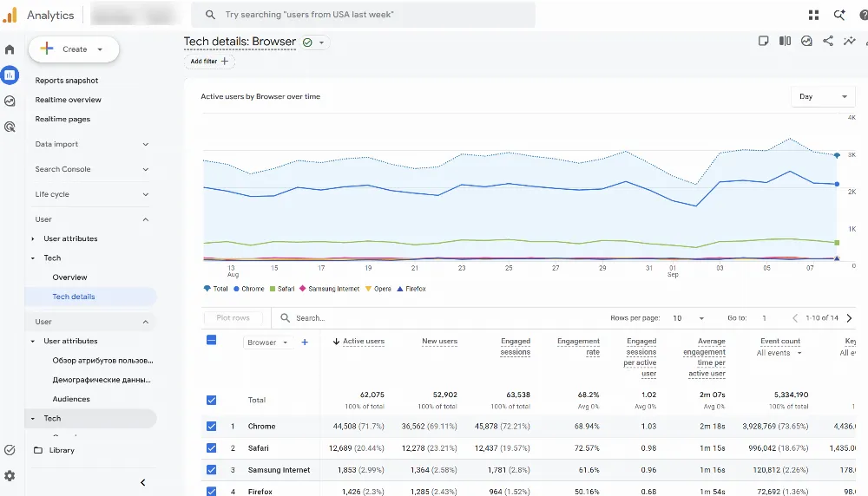Click the bottom-left checkmark circle icon

click(10, 450)
